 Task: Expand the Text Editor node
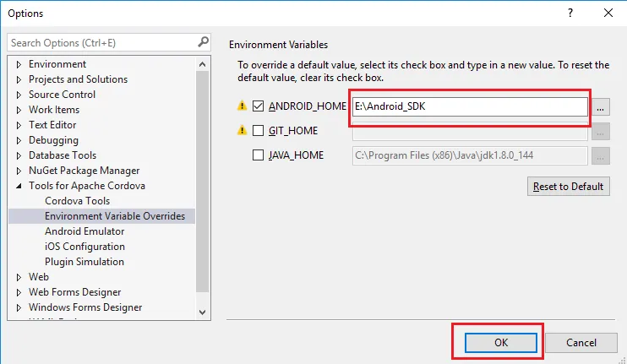click(x=19, y=125)
